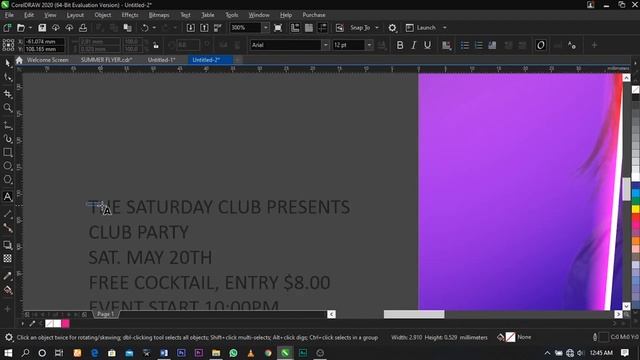
Task: Click the Import icon
Action: pos(191,28)
